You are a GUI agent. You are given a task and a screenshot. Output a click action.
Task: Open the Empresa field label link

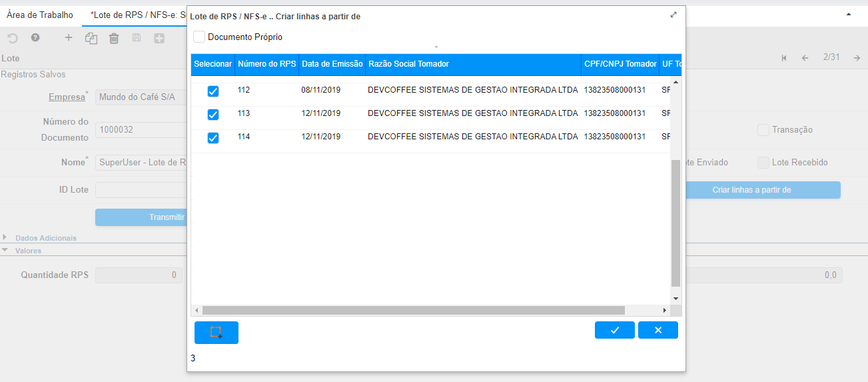(67, 97)
